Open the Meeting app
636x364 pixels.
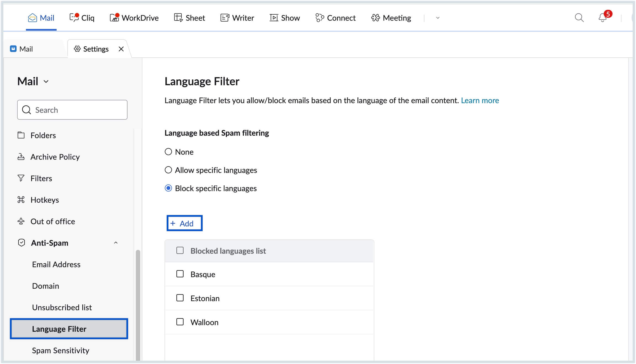pyautogui.click(x=391, y=18)
